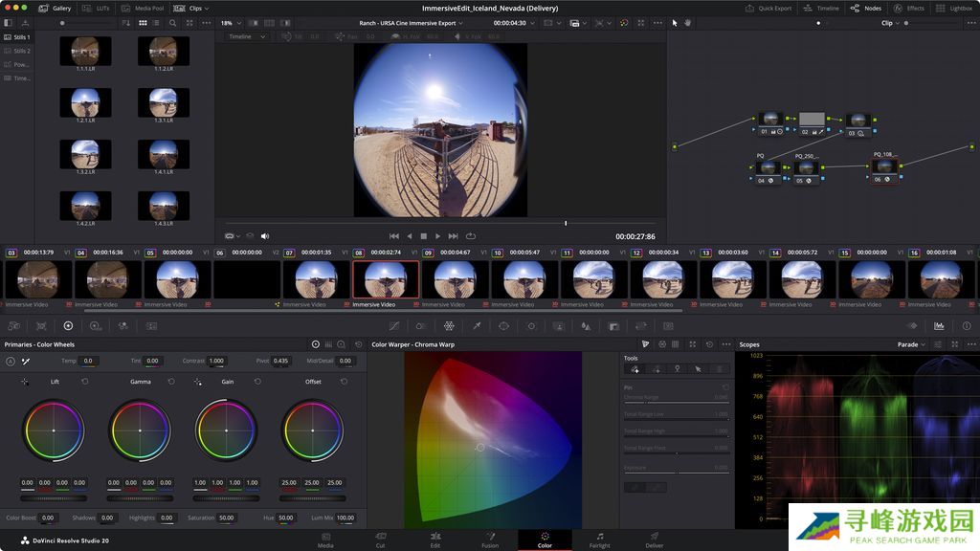Select the Color Wheels palette icon
This screenshot has width=980, height=551.
pos(68,326)
